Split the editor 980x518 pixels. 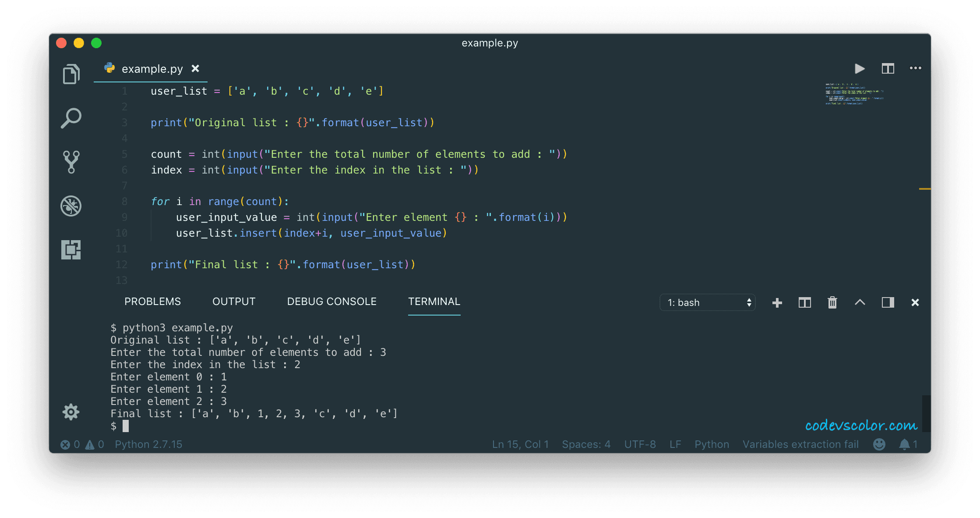888,68
